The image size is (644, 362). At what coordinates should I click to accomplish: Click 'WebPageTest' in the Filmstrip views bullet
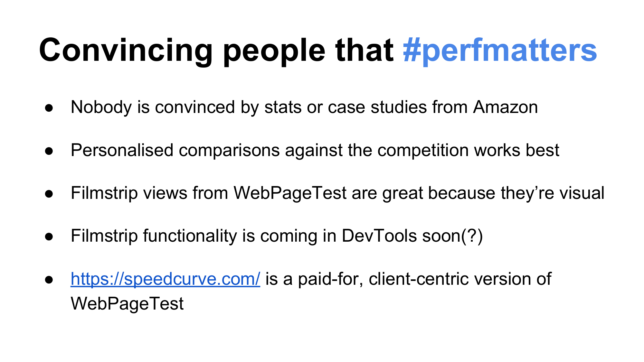tap(290, 193)
